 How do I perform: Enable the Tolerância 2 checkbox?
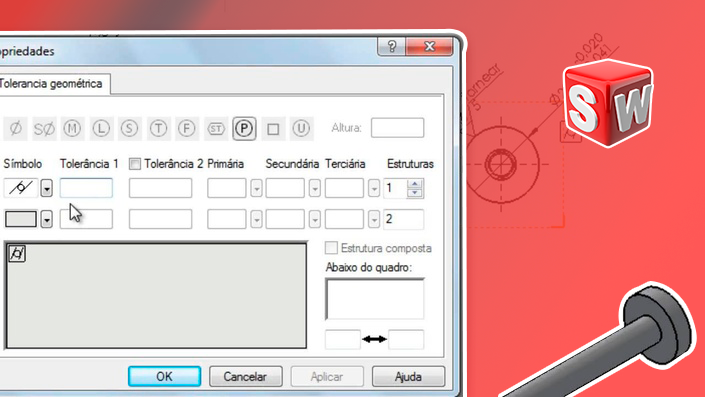click(x=134, y=164)
